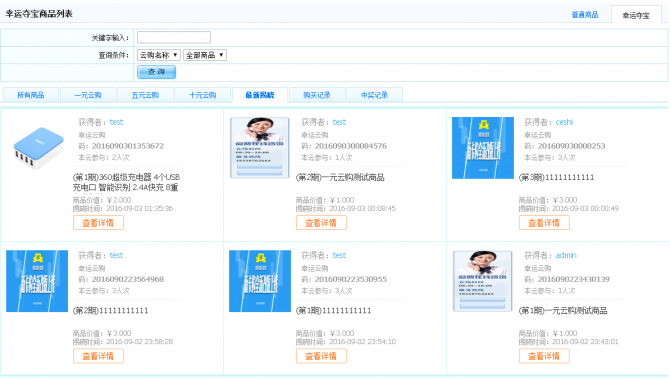Click lucky code 2016090300000253
This screenshot has width=670, height=379.
point(571,146)
